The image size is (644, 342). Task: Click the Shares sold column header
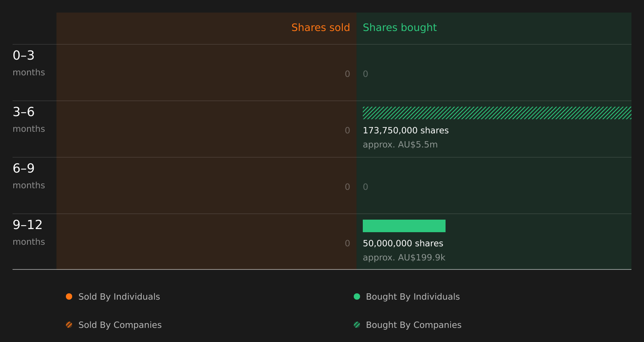click(320, 27)
